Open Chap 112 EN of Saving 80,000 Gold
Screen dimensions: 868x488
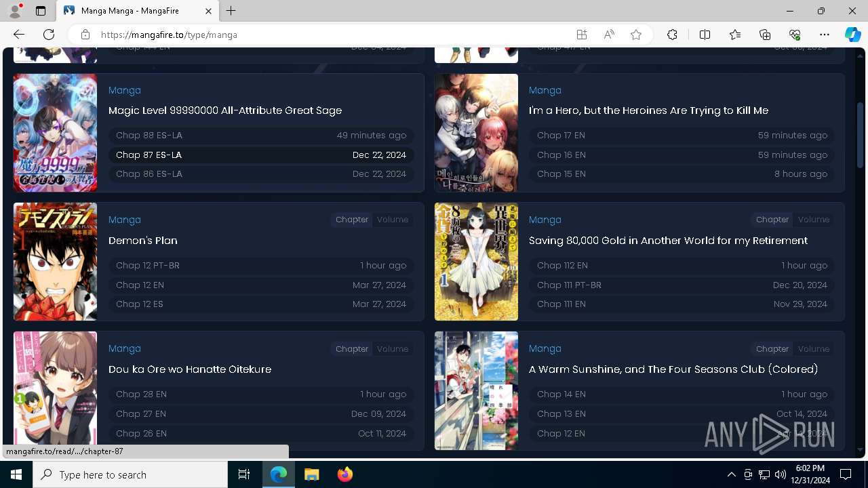coord(682,266)
